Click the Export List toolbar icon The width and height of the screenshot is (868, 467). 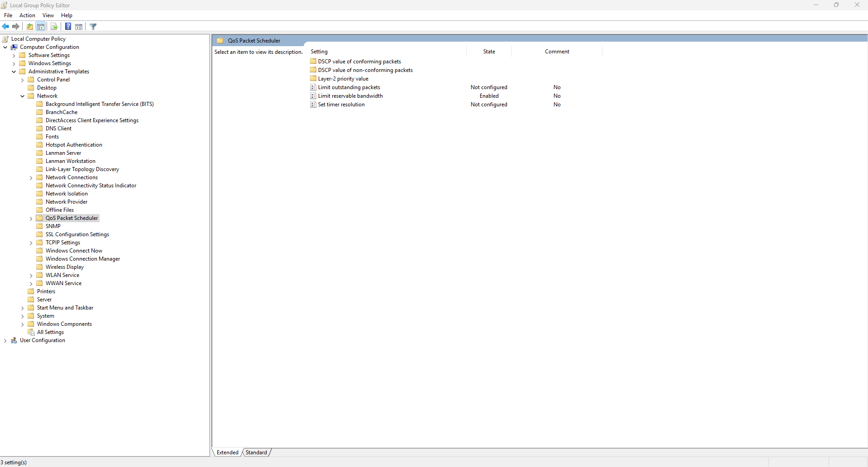coord(54,27)
